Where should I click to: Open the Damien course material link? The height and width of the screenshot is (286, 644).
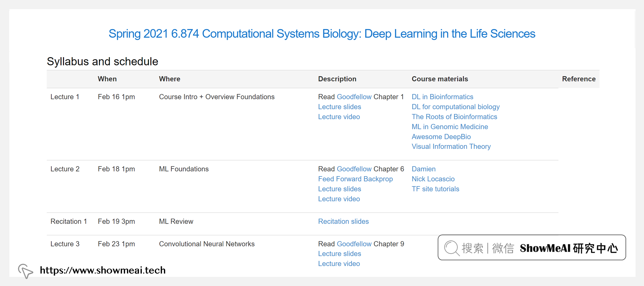(x=423, y=169)
